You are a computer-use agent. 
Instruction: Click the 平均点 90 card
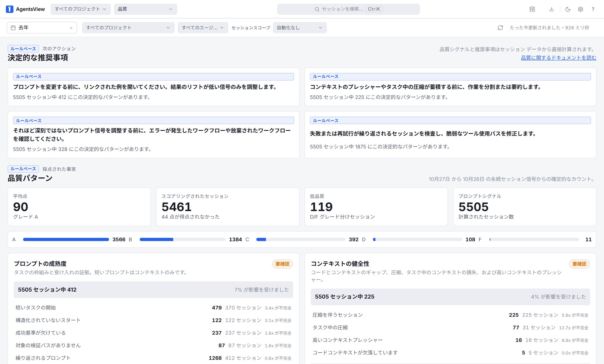pyautogui.click(x=79, y=207)
